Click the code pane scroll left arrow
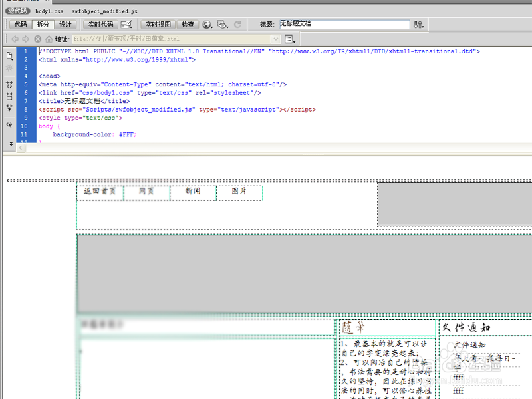 (x=21, y=148)
